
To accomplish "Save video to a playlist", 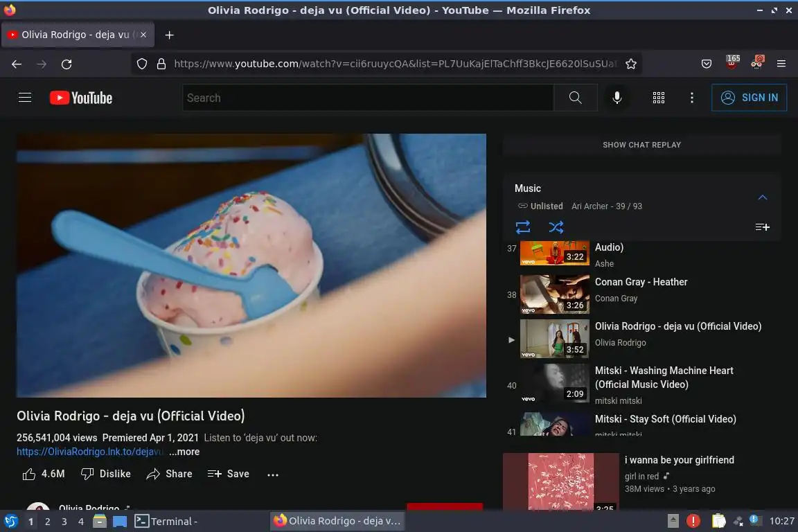I will (229, 474).
